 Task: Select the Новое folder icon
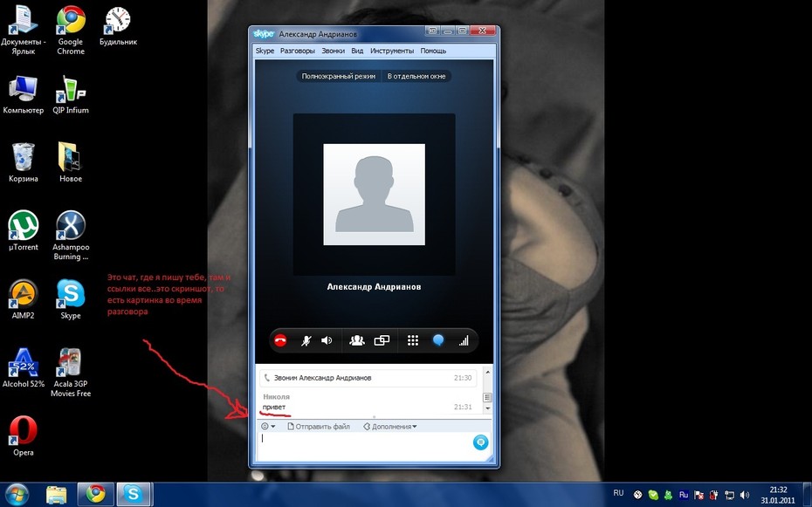coord(71,162)
